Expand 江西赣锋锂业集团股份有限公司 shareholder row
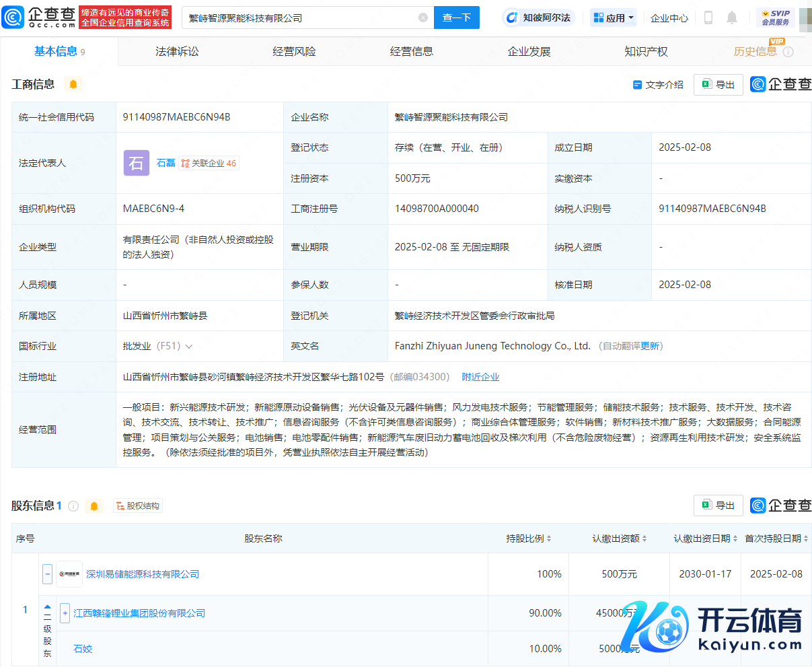The image size is (812, 667). (65, 613)
